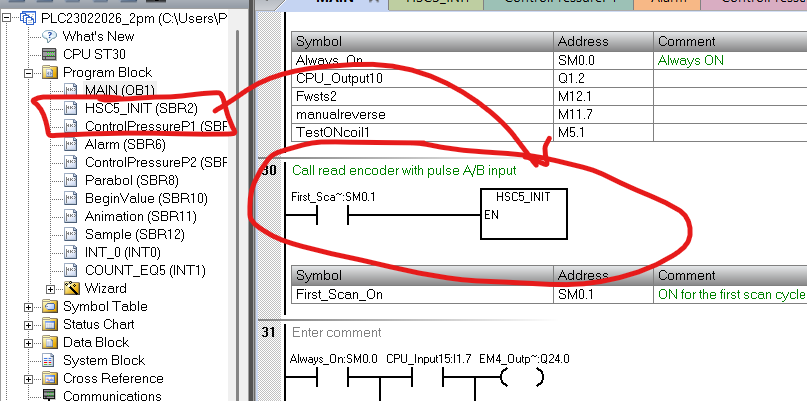
Task: Collapse the Program Block folder
Action: click(29, 72)
